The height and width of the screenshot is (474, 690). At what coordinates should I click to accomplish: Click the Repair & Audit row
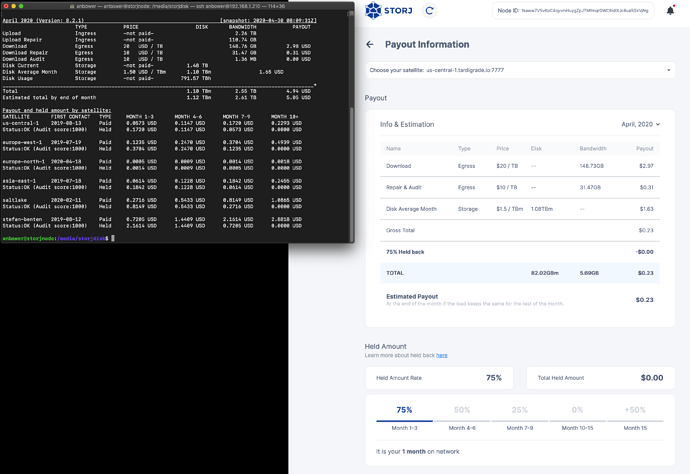520,187
